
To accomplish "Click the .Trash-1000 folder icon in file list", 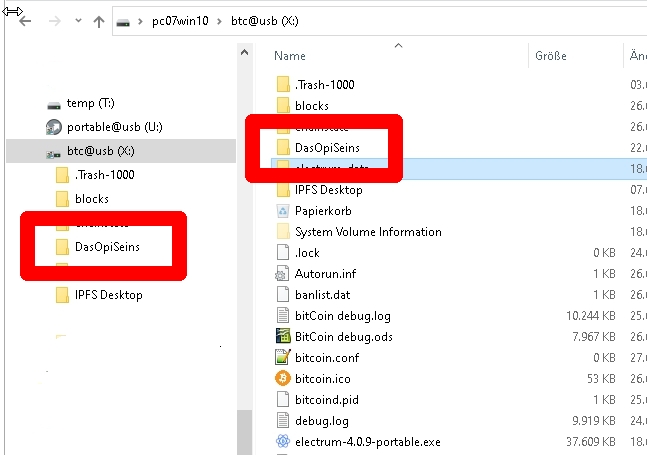I will [283, 84].
